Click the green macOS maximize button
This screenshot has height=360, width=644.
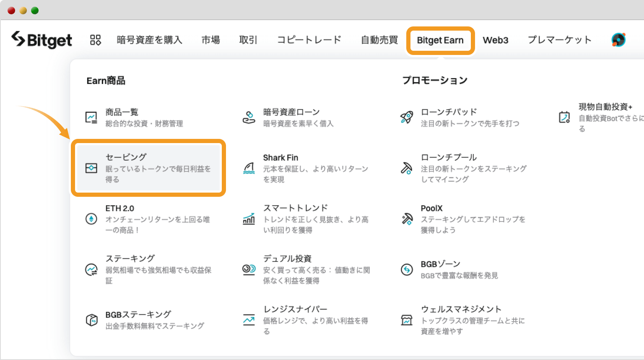point(35,10)
